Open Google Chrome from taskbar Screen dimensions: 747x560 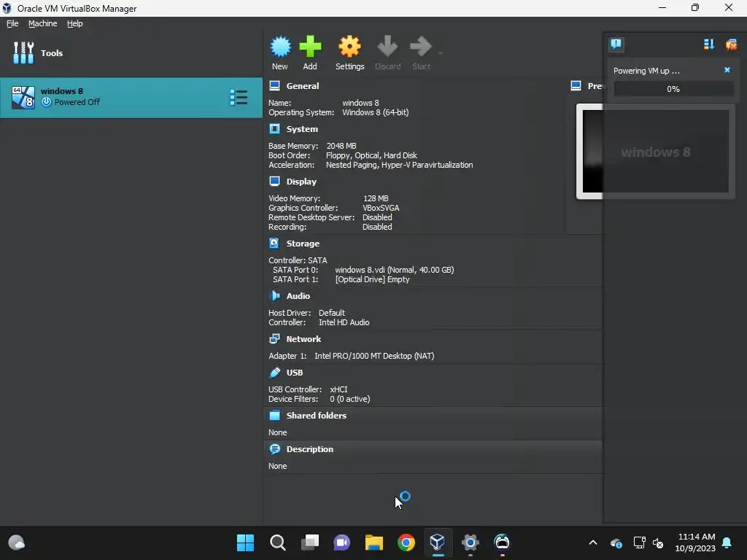[x=406, y=542]
